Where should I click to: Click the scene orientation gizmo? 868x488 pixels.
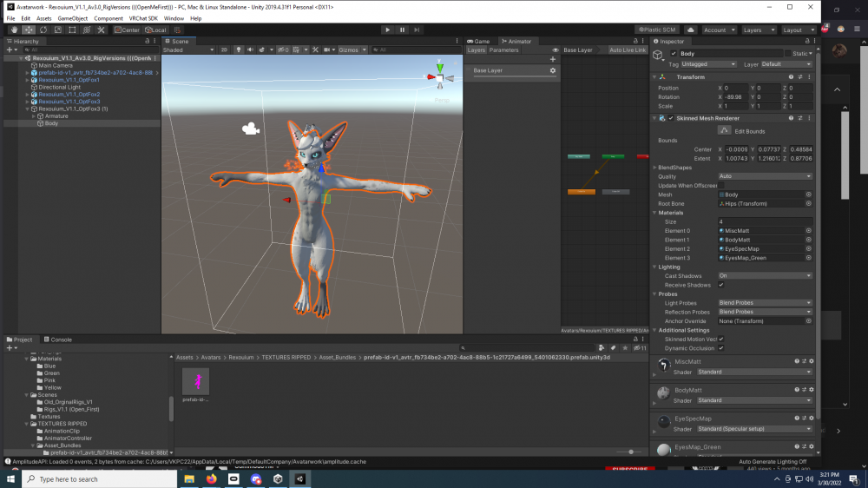coord(439,77)
